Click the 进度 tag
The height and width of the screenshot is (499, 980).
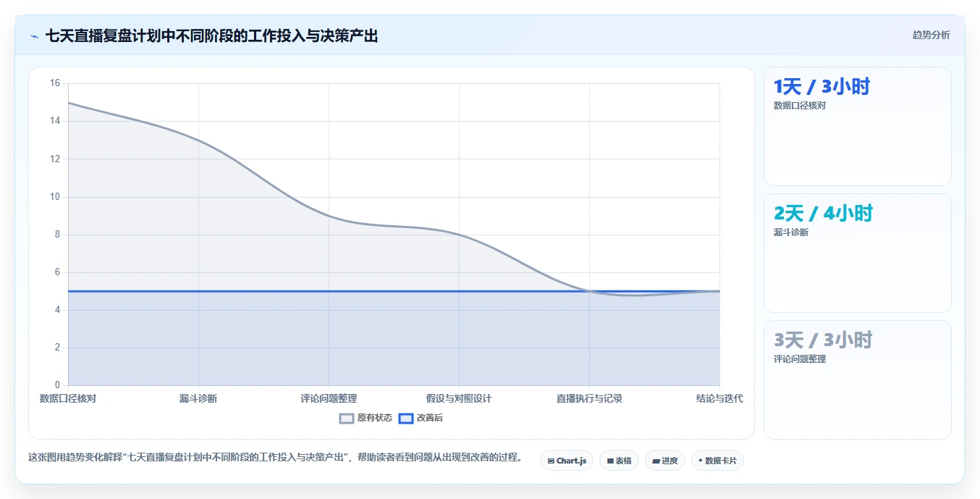(x=665, y=461)
